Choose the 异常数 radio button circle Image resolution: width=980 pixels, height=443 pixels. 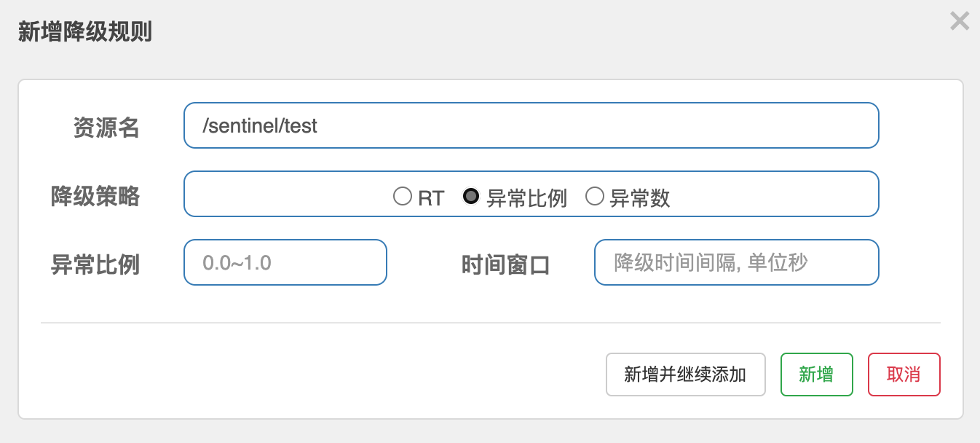pos(595,196)
